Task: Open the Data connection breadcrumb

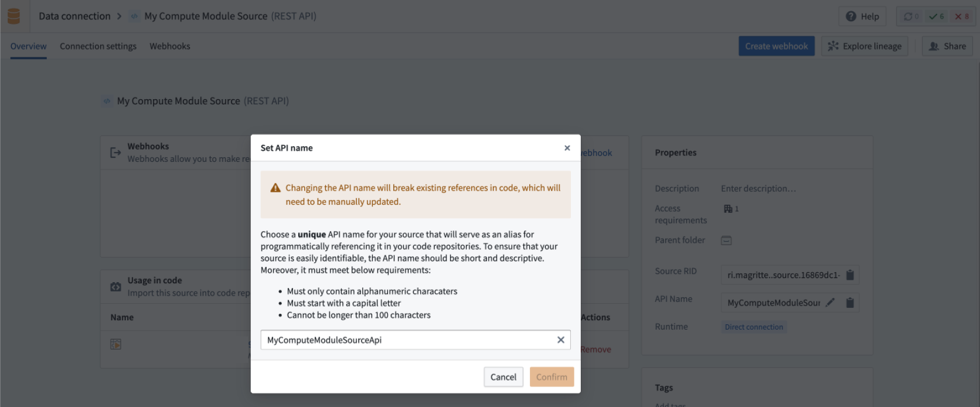Action: tap(73, 16)
